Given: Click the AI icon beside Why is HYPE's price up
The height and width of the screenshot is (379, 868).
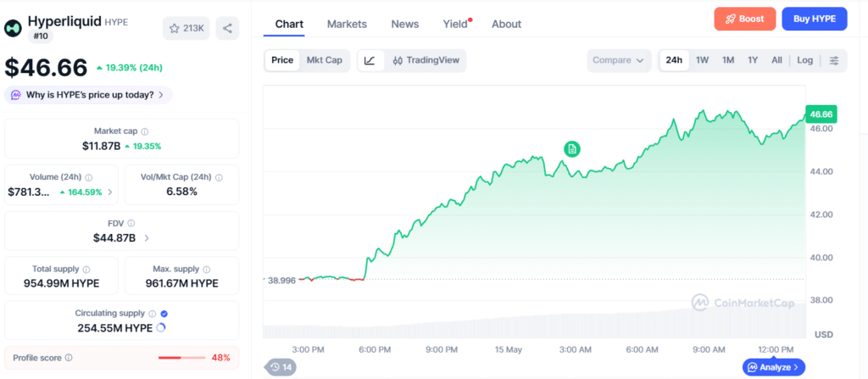Looking at the screenshot, I should pos(17,95).
